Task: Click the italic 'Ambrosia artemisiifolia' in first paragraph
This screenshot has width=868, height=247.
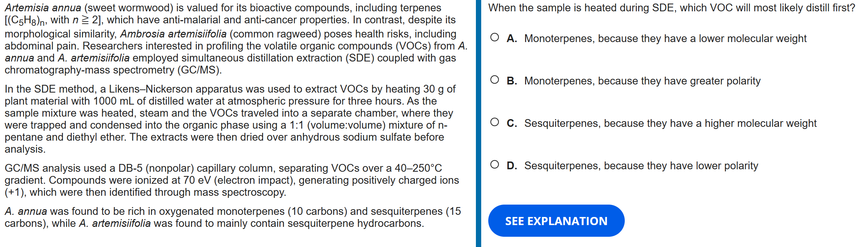Action: click(173, 34)
